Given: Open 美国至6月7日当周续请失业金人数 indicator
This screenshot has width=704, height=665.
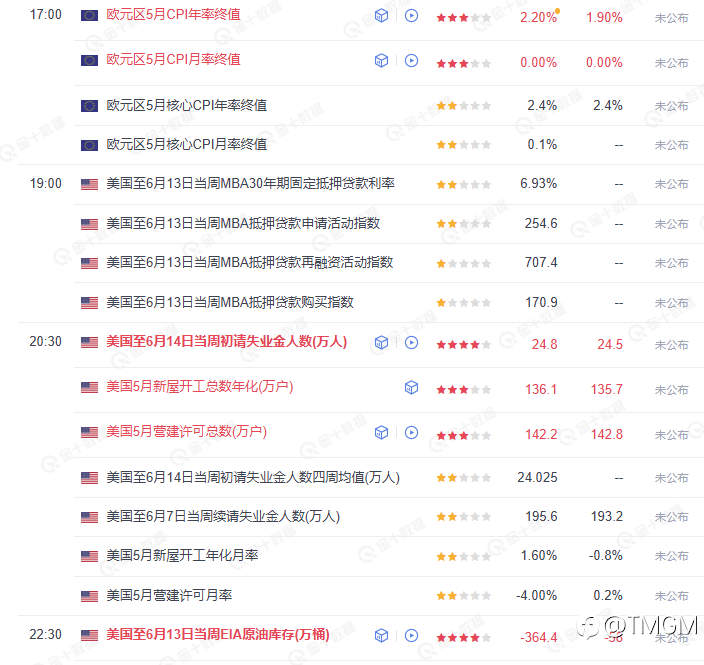Looking at the screenshot, I should tap(223, 516).
